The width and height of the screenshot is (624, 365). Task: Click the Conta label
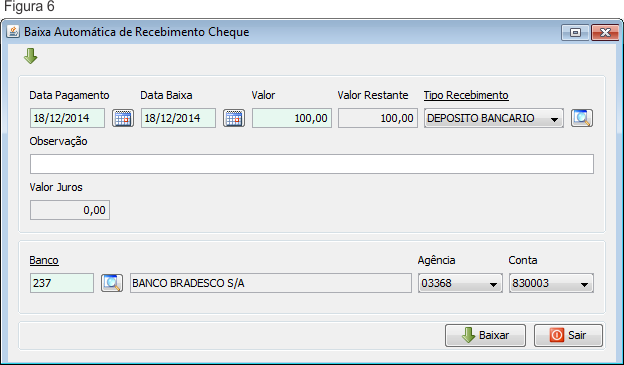pos(523,260)
